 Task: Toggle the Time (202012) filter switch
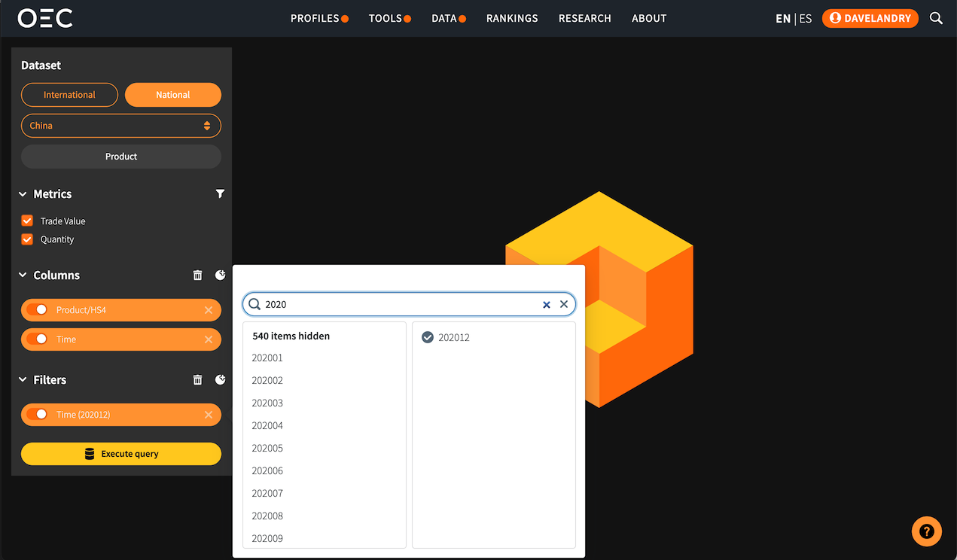point(37,415)
